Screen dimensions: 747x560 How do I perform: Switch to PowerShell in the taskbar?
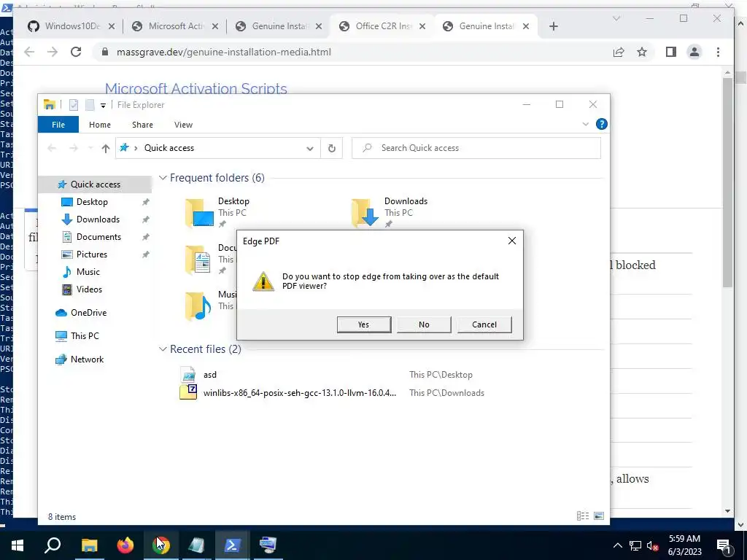click(232, 545)
